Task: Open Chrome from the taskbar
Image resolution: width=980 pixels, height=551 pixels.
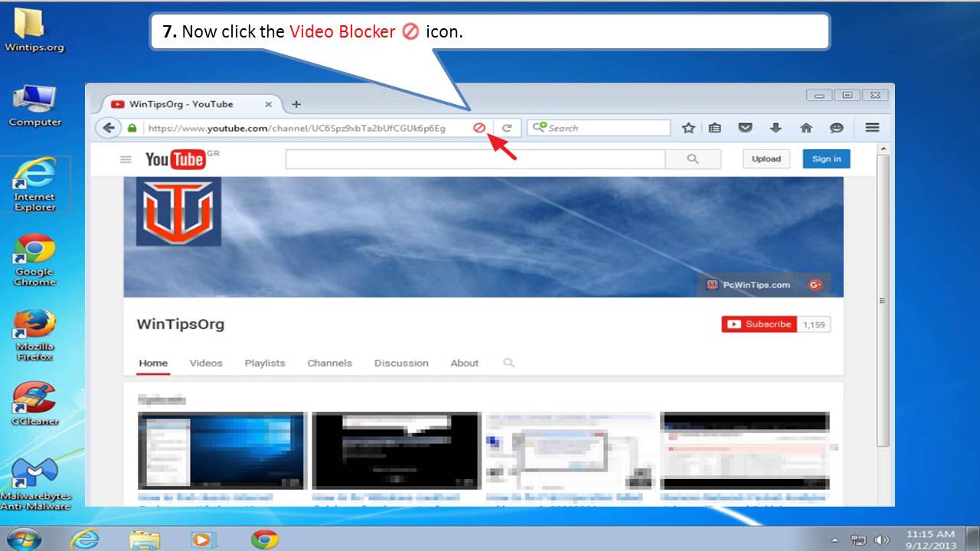Action: pos(264,539)
